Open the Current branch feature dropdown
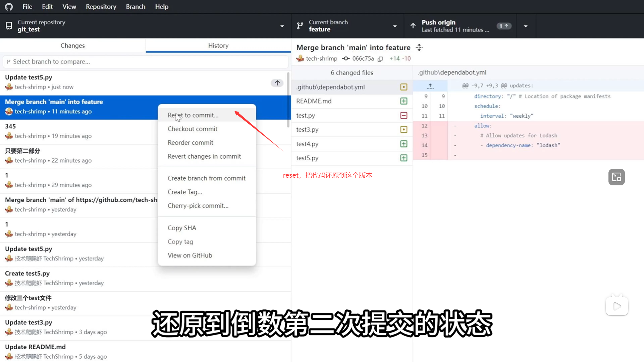644x362 pixels. tap(347, 26)
